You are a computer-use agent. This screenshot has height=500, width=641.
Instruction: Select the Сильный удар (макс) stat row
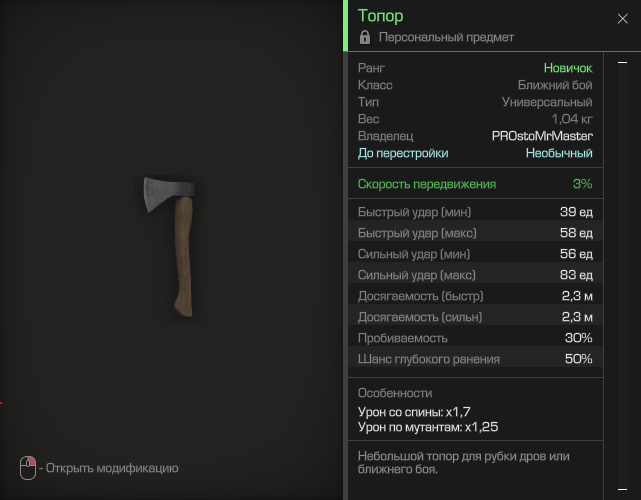(475, 275)
